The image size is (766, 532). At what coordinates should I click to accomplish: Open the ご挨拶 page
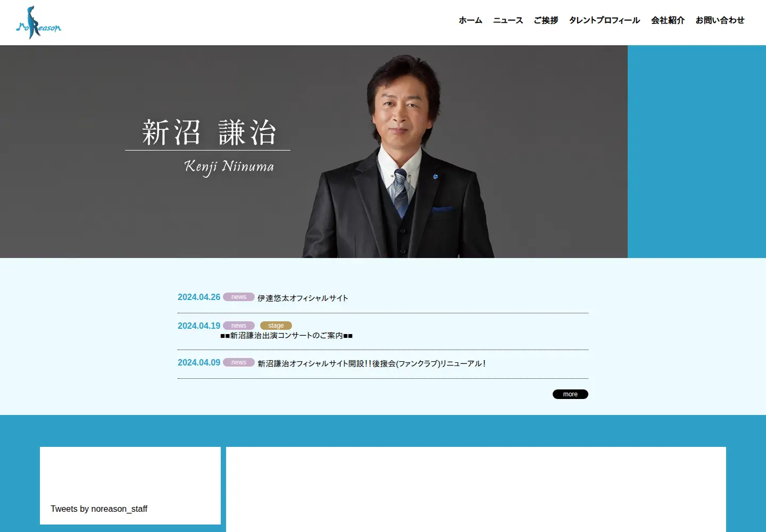[x=546, y=20]
